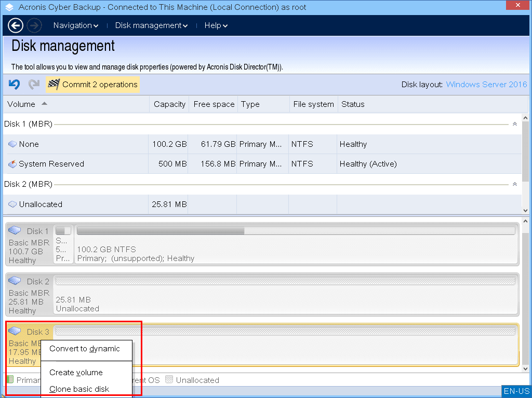This screenshot has width=532, height=398.
Task: Expand the Help menu
Action: click(216, 25)
